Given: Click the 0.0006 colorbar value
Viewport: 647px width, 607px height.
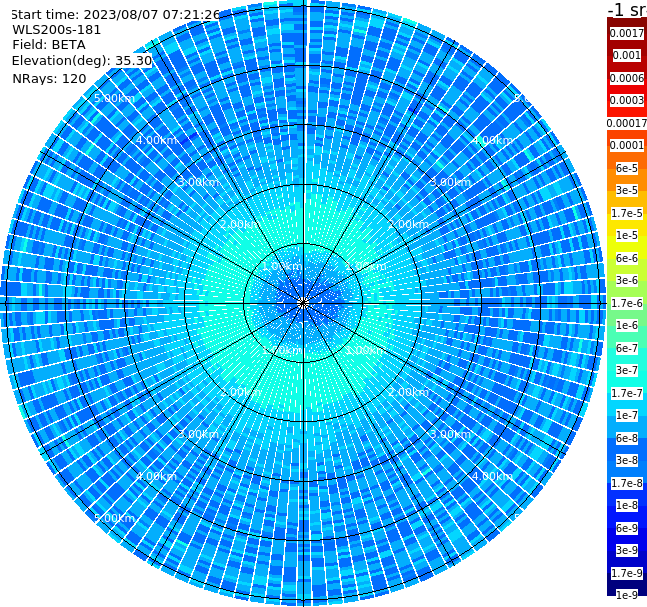Looking at the screenshot, I should click(627, 78).
